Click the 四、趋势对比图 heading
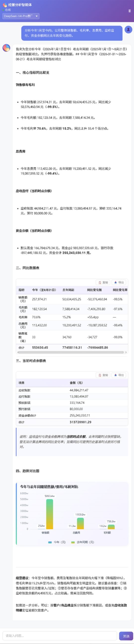The image size is (134, 644). 28,471
